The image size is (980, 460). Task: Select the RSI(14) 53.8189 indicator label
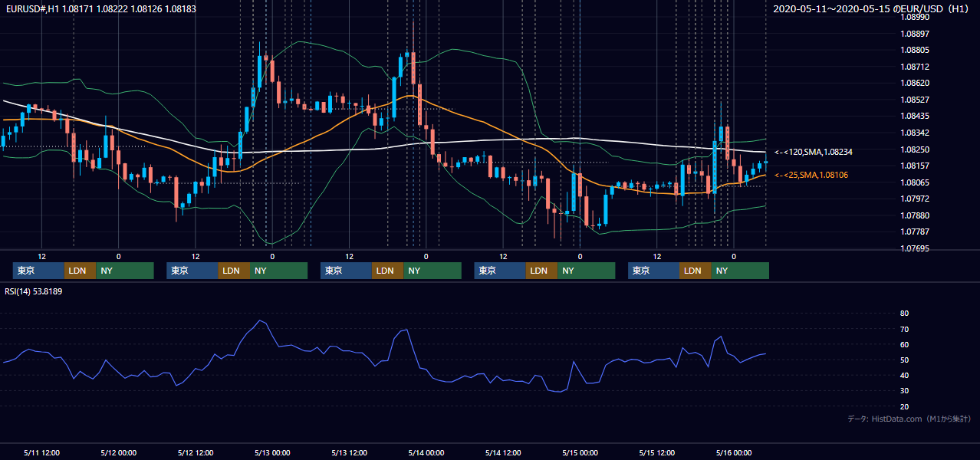(x=34, y=291)
